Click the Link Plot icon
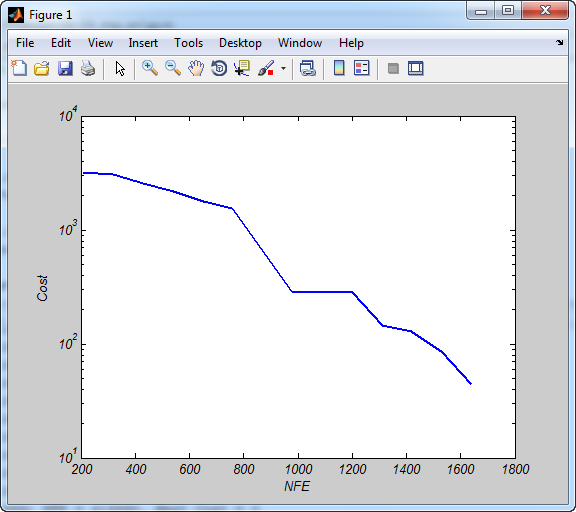Viewport: 576px width, 512px height. [x=307, y=68]
